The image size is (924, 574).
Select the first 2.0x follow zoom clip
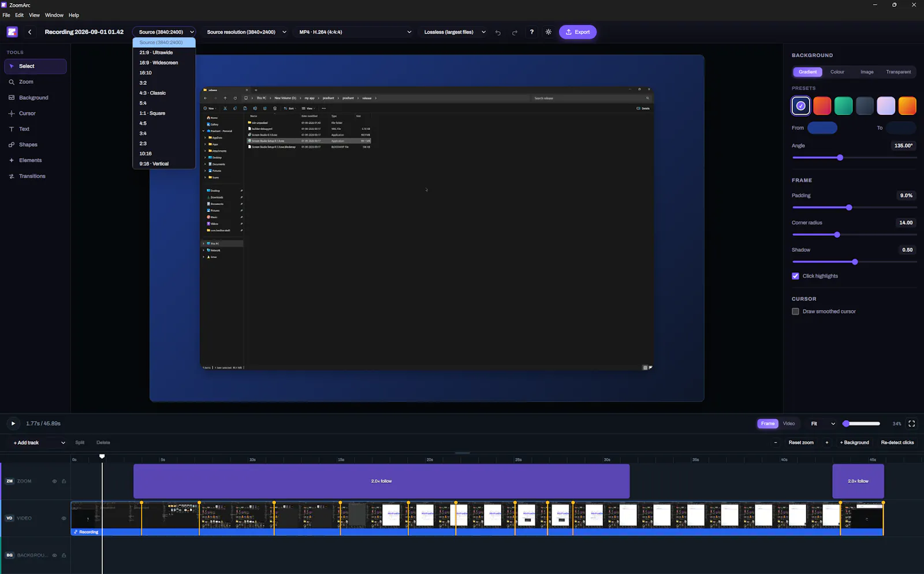(x=381, y=481)
